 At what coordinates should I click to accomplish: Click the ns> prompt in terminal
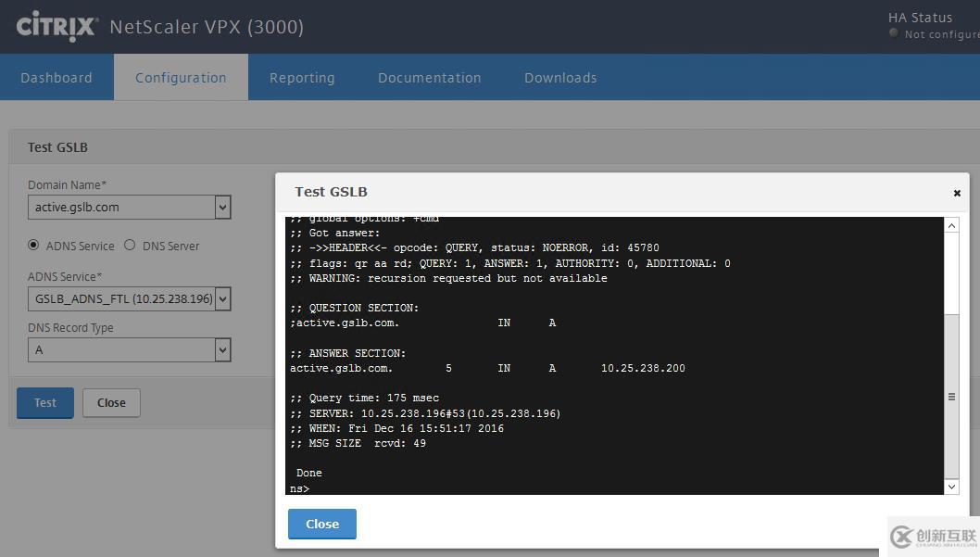(x=299, y=488)
